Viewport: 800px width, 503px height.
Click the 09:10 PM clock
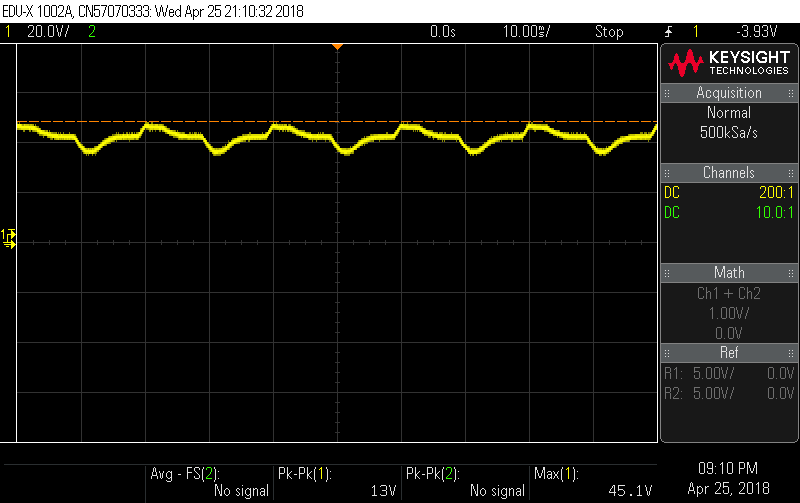point(728,468)
